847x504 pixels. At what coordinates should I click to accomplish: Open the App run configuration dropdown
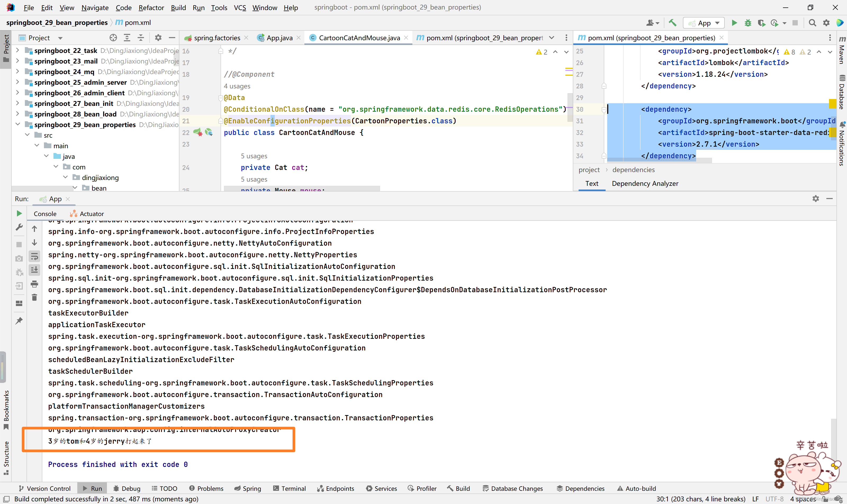[704, 23]
